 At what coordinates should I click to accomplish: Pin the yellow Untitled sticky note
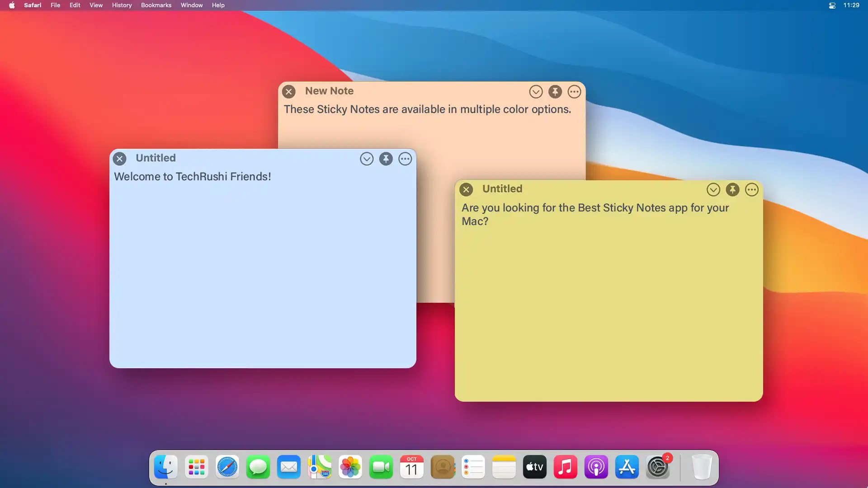732,189
